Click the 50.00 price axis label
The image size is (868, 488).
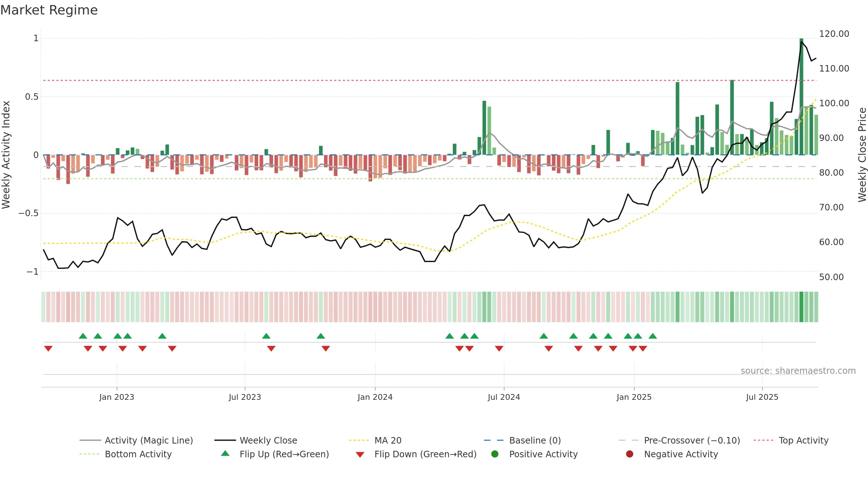[831, 277]
